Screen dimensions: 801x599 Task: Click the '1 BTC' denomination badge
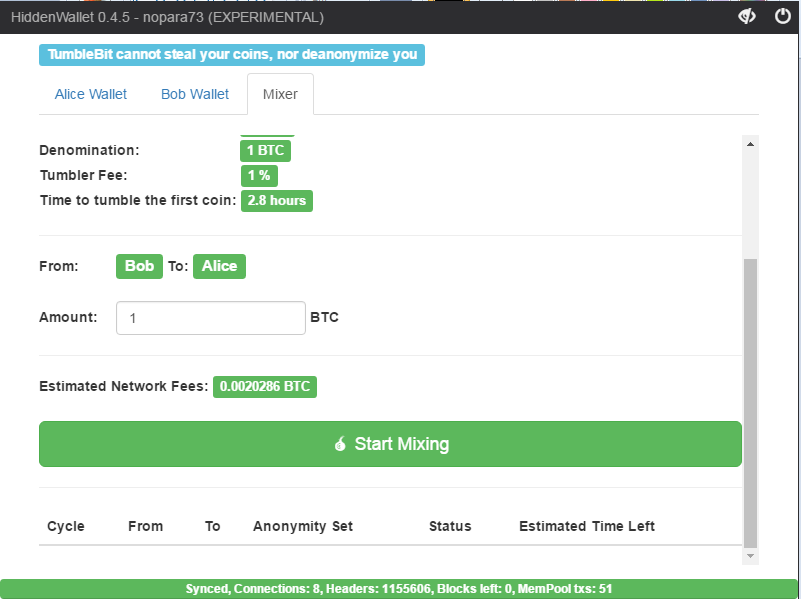[x=266, y=151]
